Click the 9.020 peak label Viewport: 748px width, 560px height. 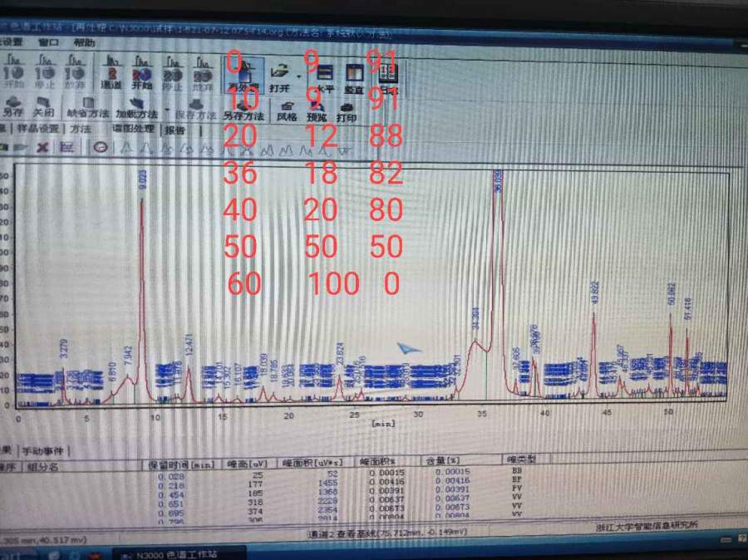click(x=143, y=179)
